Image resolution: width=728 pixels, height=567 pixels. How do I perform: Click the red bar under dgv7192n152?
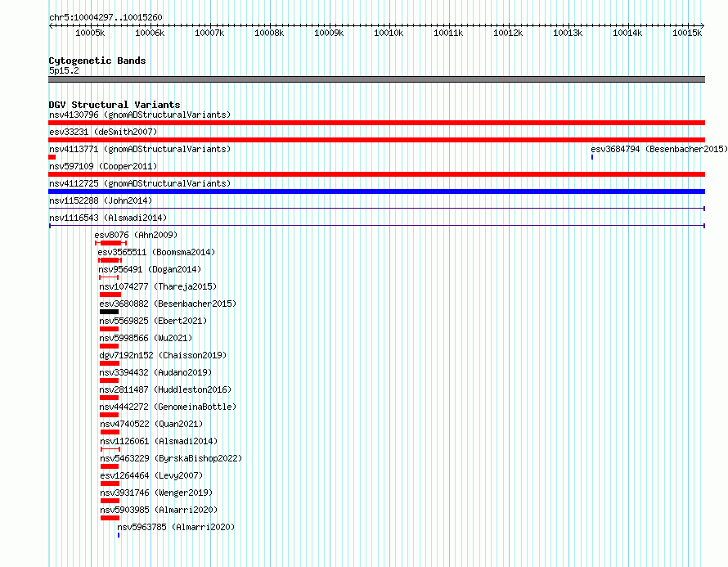[x=110, y=363]
